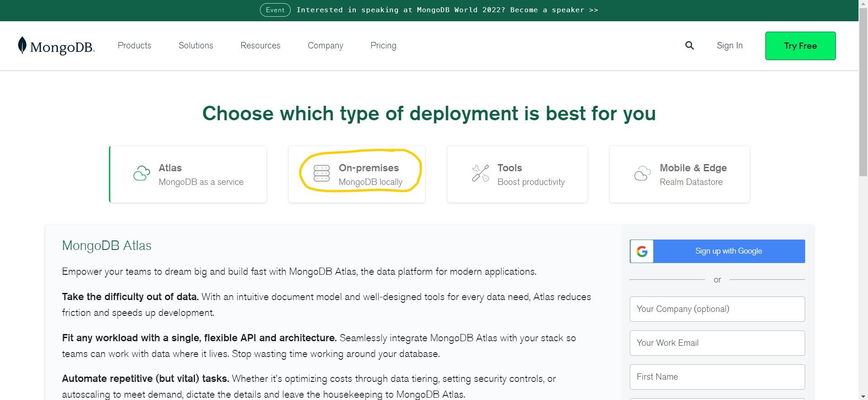
Task: Open the search magnifier icon
Action: (x=689, y=45)
